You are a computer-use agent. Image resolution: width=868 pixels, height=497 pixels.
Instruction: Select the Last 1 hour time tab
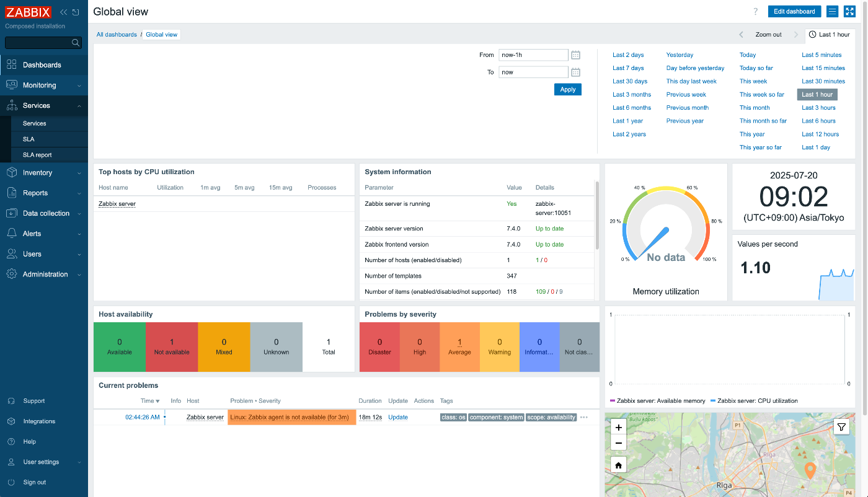[830, 35]
